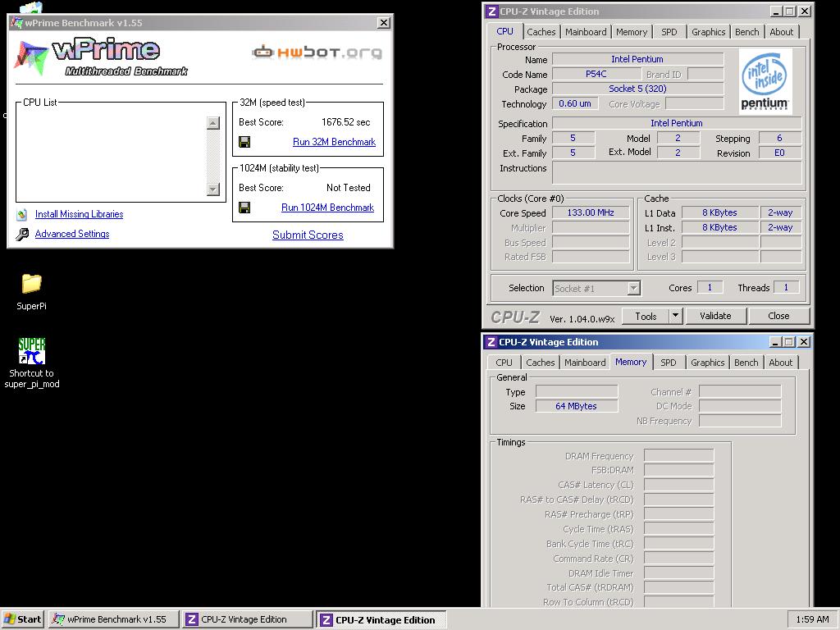Viewport: 840px width, 630px height.
Task: Open About tab in lower CPU-Z window
Action: tap(780, 363)
